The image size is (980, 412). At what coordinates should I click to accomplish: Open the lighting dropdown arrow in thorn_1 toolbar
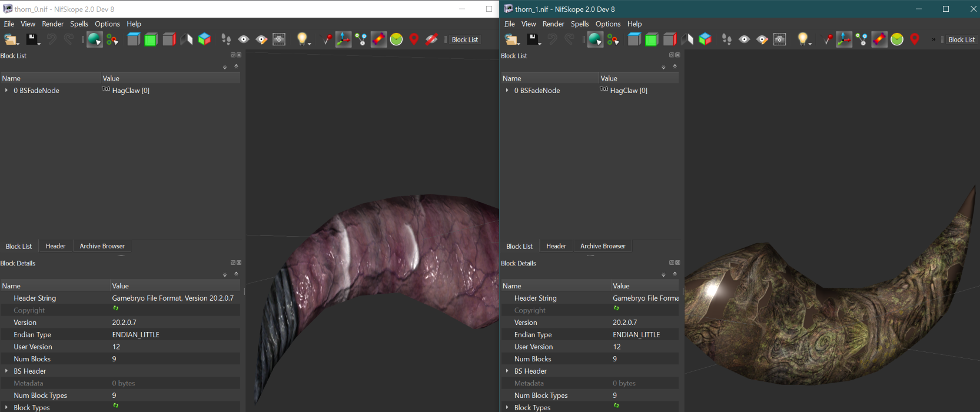[x=810, y=43]
